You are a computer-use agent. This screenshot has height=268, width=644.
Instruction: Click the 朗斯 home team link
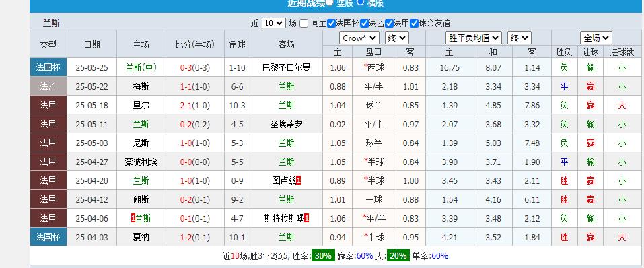pos(141,200)
